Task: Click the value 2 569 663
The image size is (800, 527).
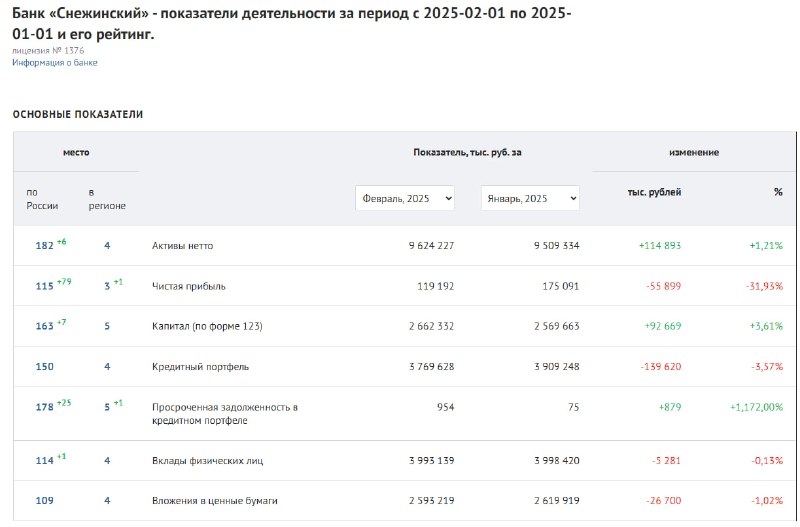Action: (557, 326)
